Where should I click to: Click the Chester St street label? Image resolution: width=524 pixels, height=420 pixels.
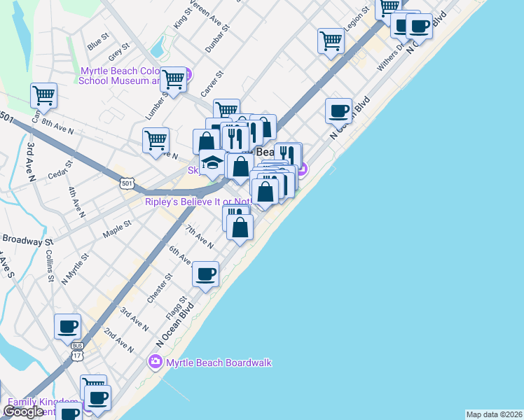coord(160,288)
